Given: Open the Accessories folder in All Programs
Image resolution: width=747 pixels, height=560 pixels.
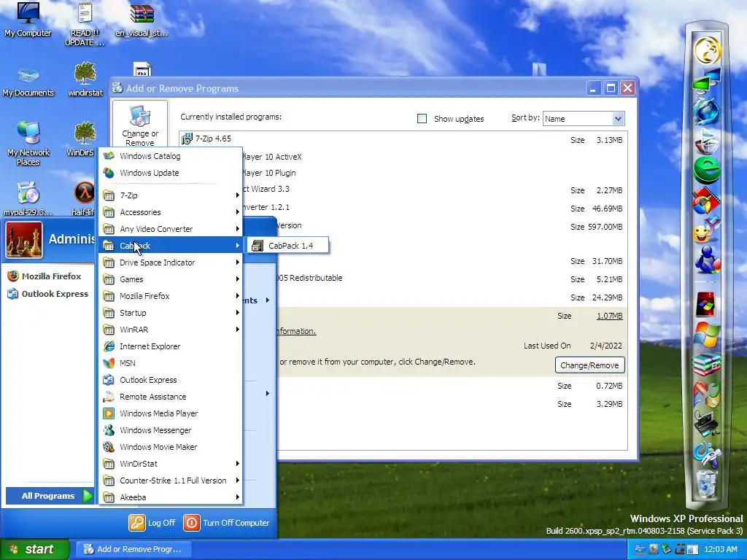Looking at the screenshot, I should [x=171, y=212].
